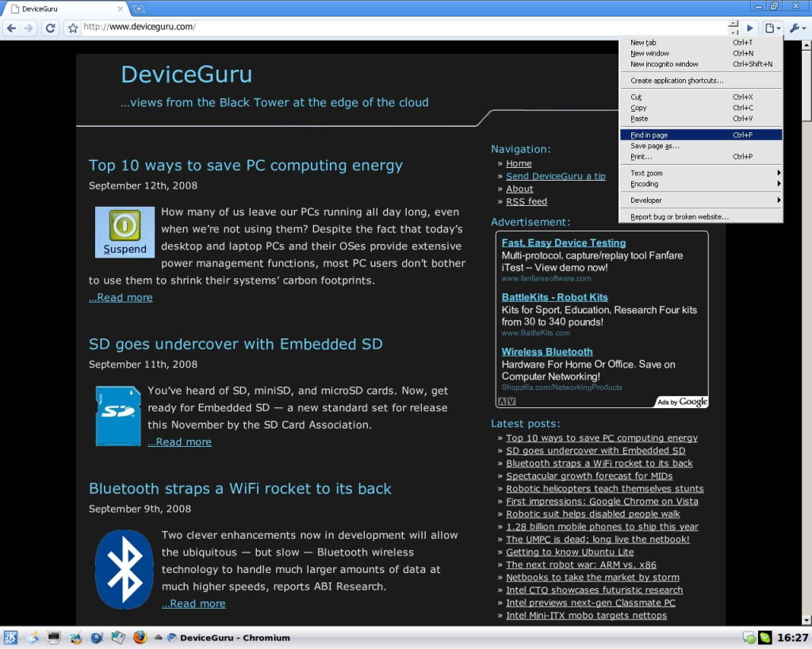
Task: Open the wrench tools menu
Action: coord(797,28)
